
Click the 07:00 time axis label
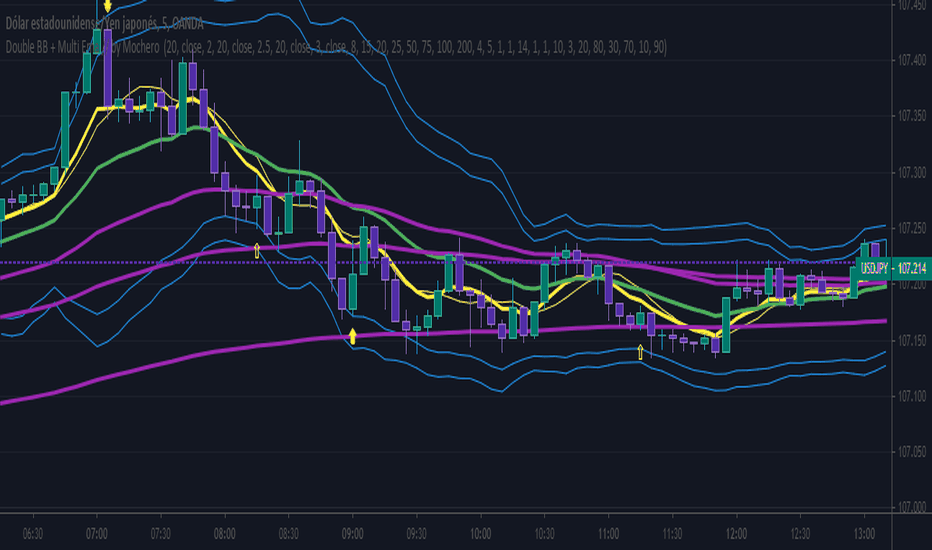click(96, 533)
